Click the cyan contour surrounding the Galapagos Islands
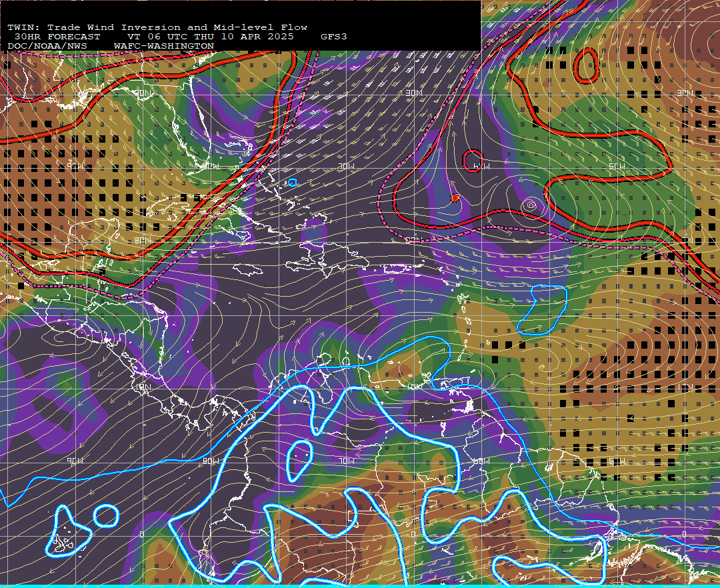720x588 pixels. point(68,531)
